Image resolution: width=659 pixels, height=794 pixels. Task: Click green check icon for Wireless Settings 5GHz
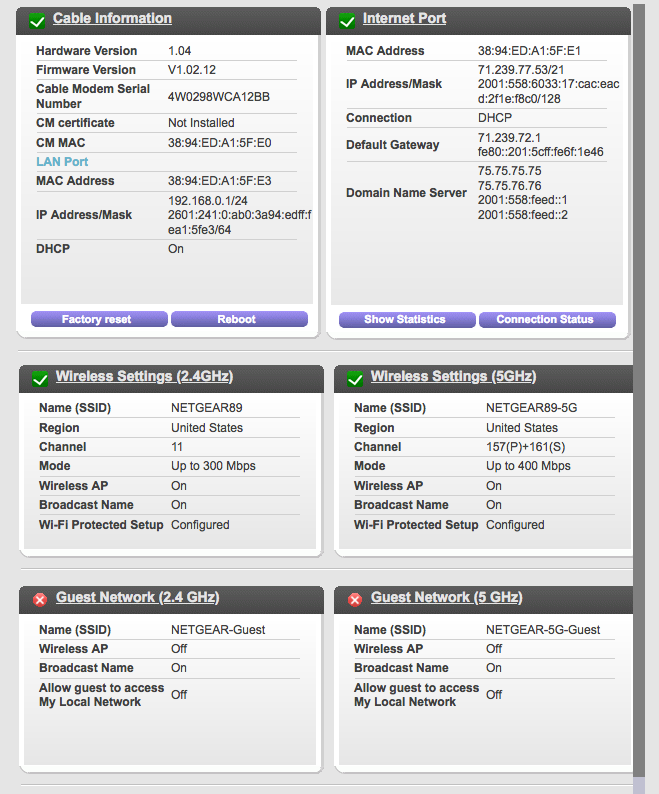pos(355,379)
